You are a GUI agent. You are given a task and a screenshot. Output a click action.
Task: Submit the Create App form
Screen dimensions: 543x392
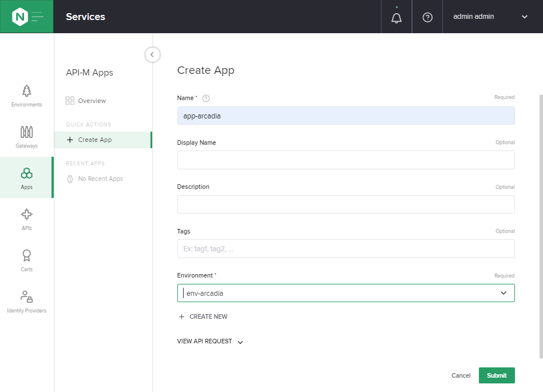tap(497, 375)
